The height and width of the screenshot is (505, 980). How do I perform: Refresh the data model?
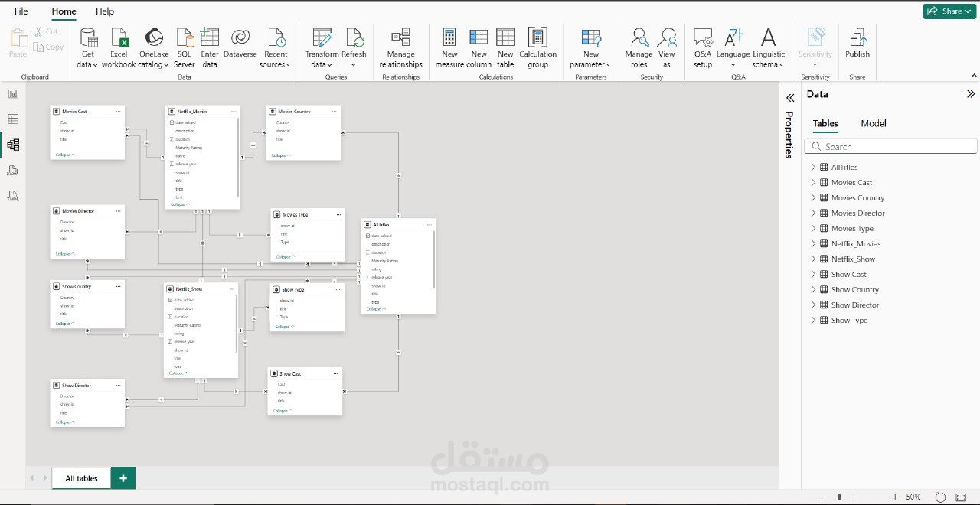pyautogui.click(x=354, y=47)
